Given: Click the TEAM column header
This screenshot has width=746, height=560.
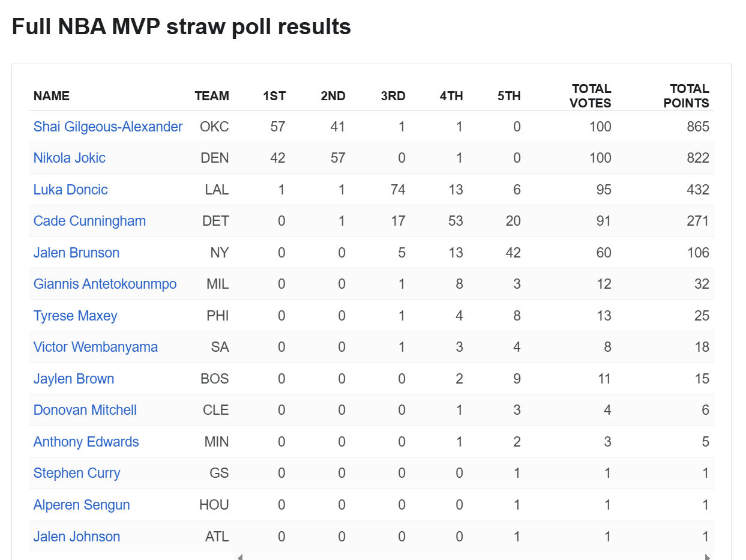Looking at the screenshot, I should tap(212, 96).
